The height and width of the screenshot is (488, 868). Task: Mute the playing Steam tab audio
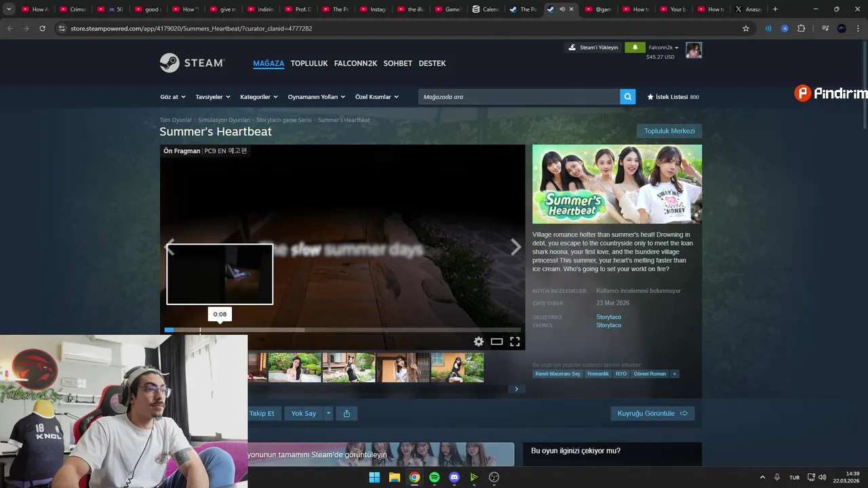pos(562,9)
